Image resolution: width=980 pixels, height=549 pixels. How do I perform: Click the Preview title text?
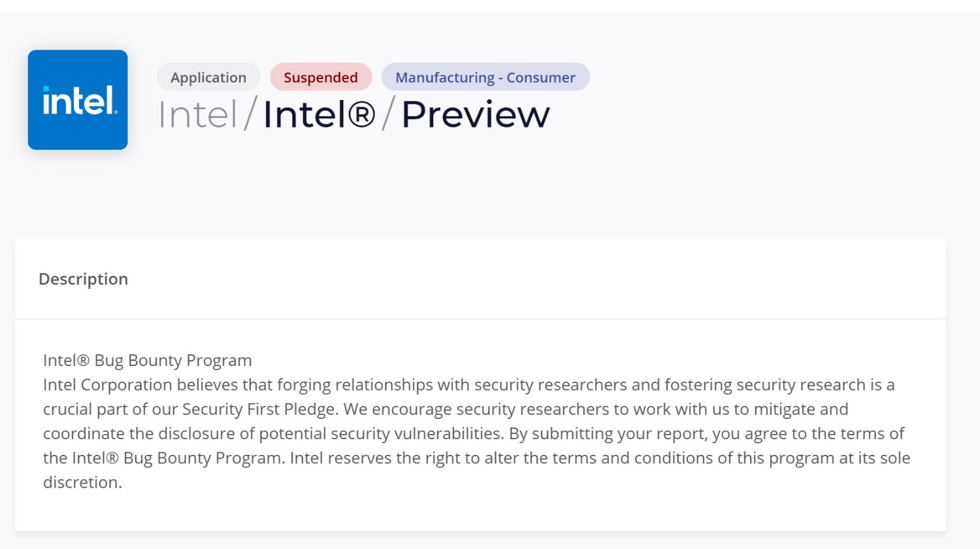tap(476, 114)
